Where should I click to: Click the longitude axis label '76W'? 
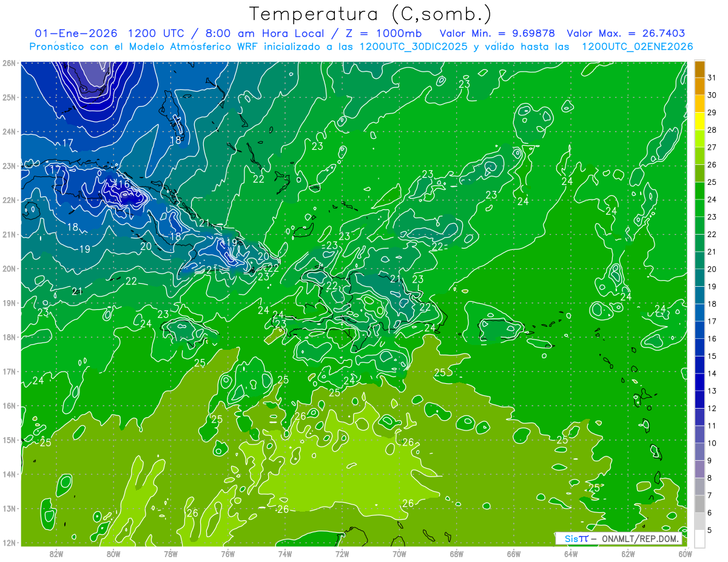(x=227, y=554)
